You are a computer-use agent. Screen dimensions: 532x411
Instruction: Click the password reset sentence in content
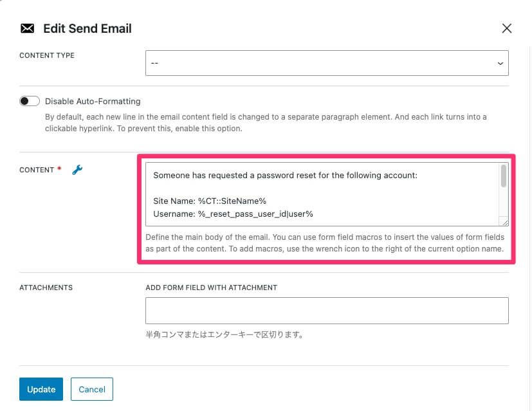pyautogui.click(x=286, y=174)
